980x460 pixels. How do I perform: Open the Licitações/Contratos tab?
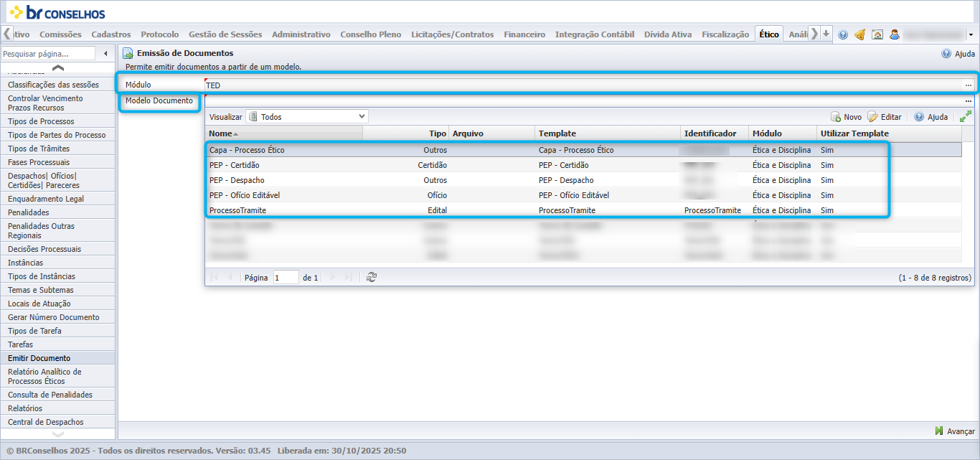click(x=453, y=34)
